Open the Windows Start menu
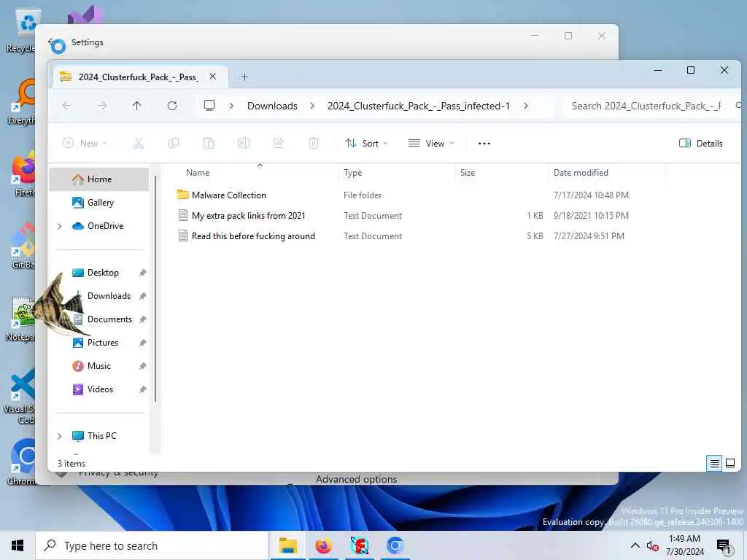 [x=18, y=545]
